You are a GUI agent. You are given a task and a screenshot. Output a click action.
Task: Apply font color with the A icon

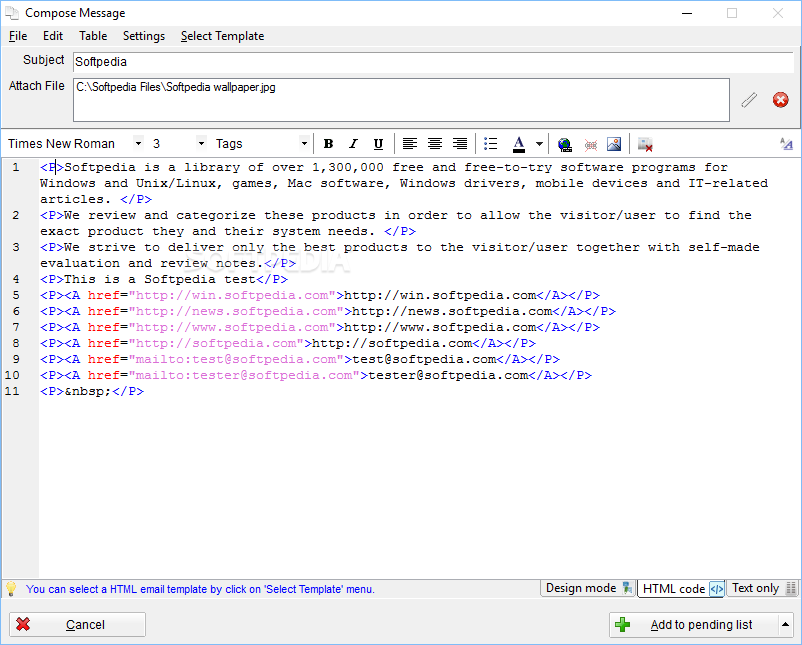(519, 144)
